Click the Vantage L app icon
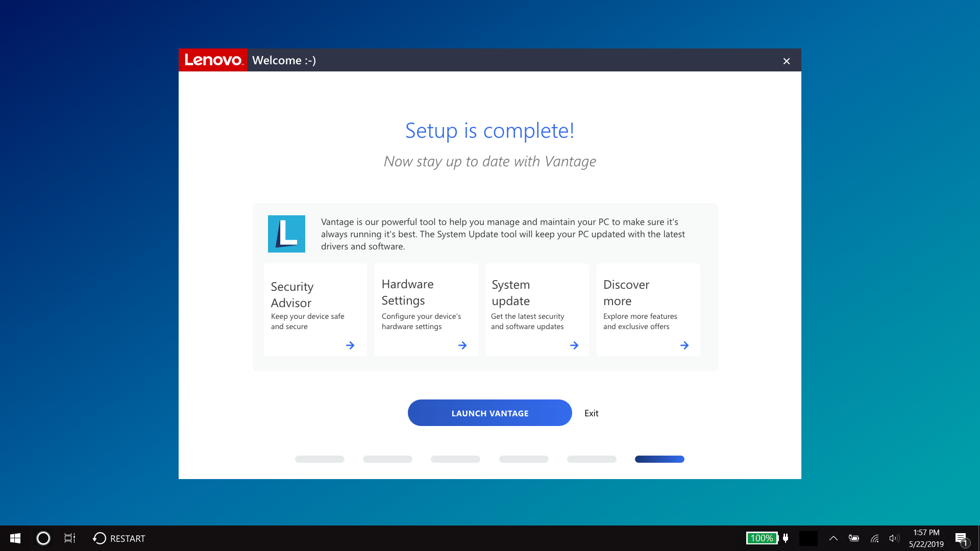Image resolution: width=980 pixels, height=551 pixels. point(286,234)
